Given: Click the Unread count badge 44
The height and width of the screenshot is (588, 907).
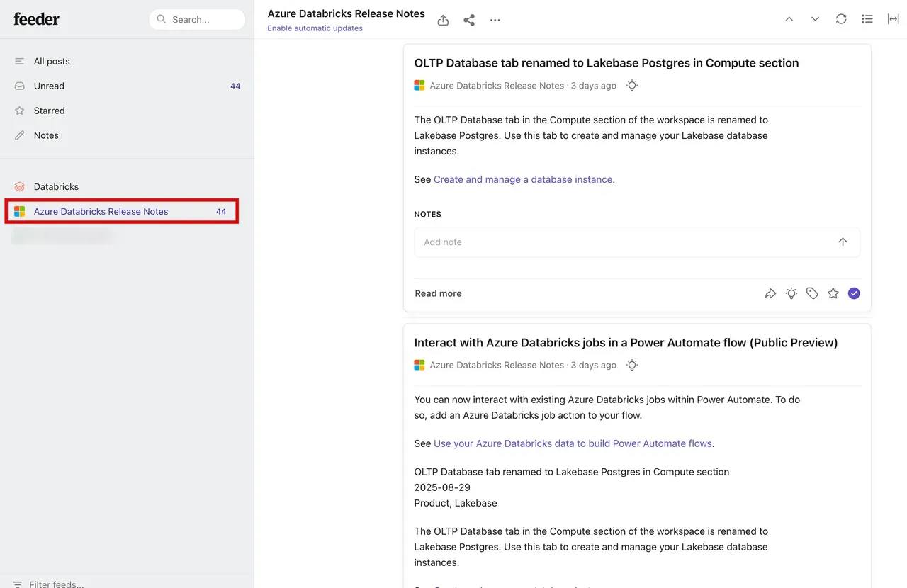Looking at the screenshot, I should point(235,86).
